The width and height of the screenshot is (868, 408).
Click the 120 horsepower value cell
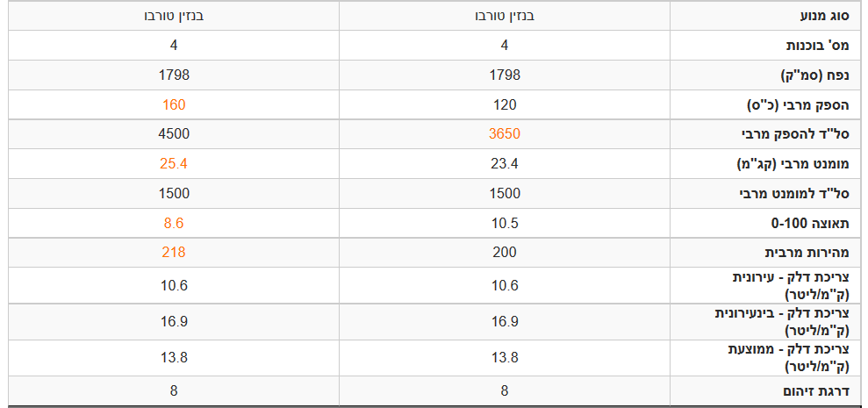(505, 104)
